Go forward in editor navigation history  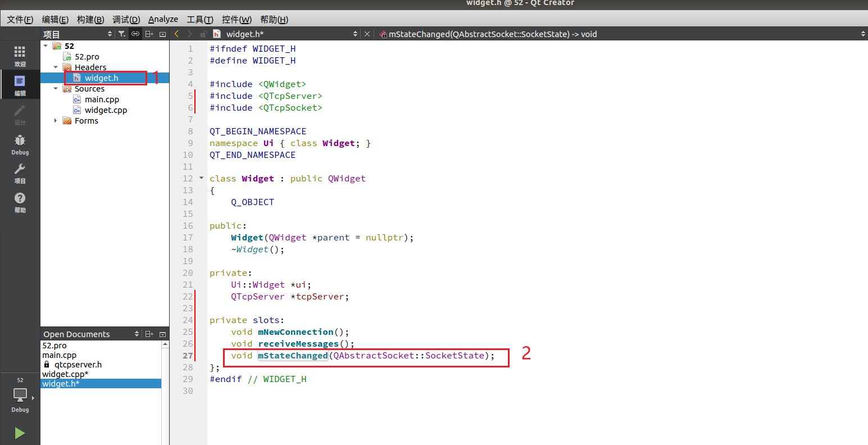[190, 34]
